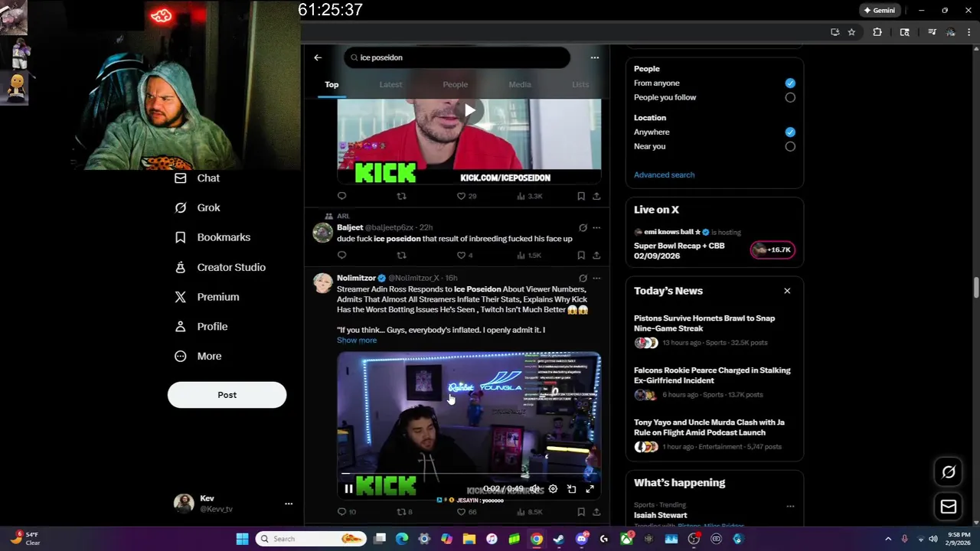Viewport: 980px width, 551px height.
Task: Pause the Adin Ross video
Action: (348, 489)
